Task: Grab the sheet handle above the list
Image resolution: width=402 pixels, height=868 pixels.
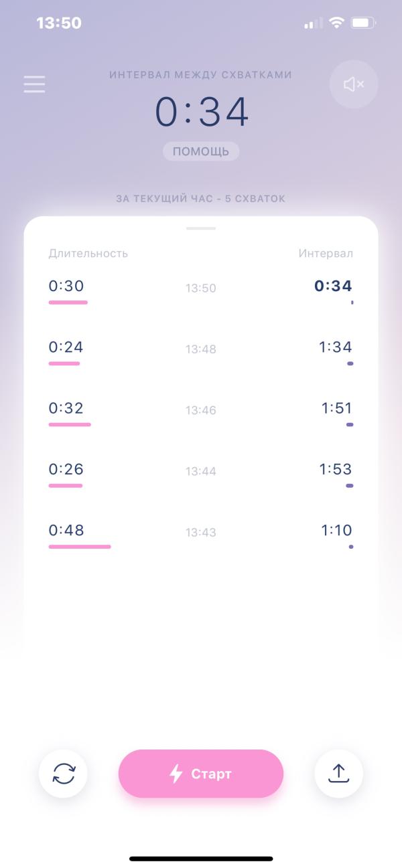Action: tap(201, 228)
